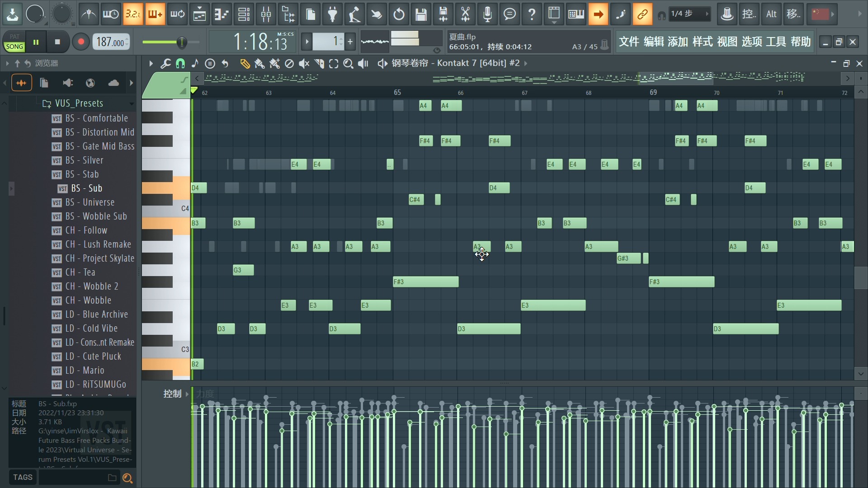Screen dimensions: 868x488
Task: Open the piano roll options arrow menu
Action: (x=151, y=64)
